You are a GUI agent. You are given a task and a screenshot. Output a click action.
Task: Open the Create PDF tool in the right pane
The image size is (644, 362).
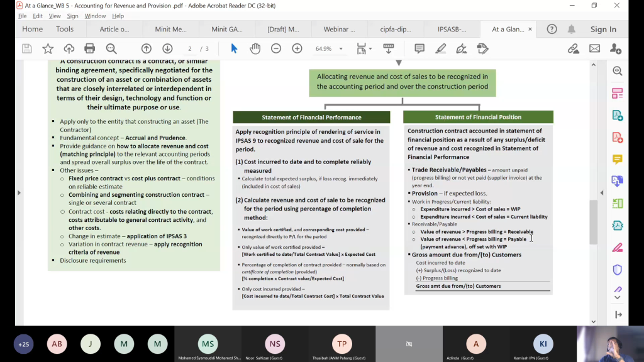pyautogui.click(x=618, y=137)
